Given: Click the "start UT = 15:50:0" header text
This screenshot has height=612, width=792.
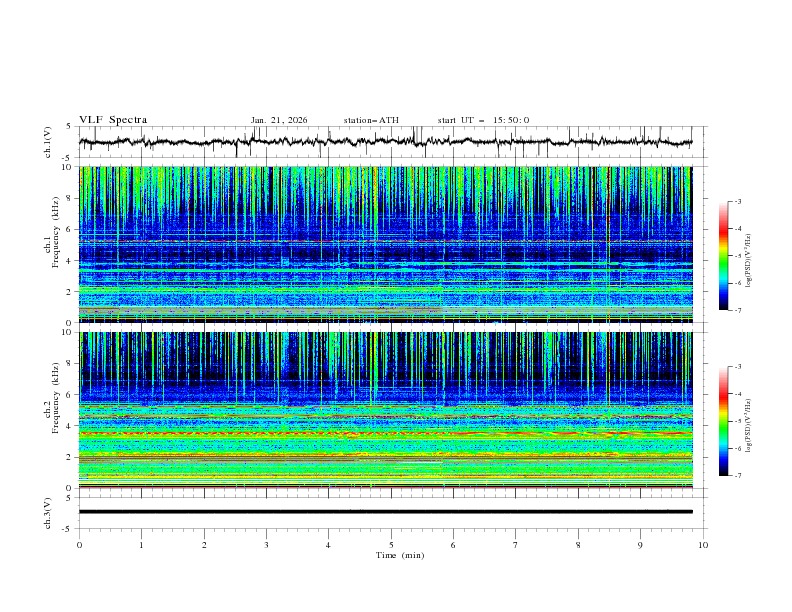Looking at the screenshot, I should (483, 120).
